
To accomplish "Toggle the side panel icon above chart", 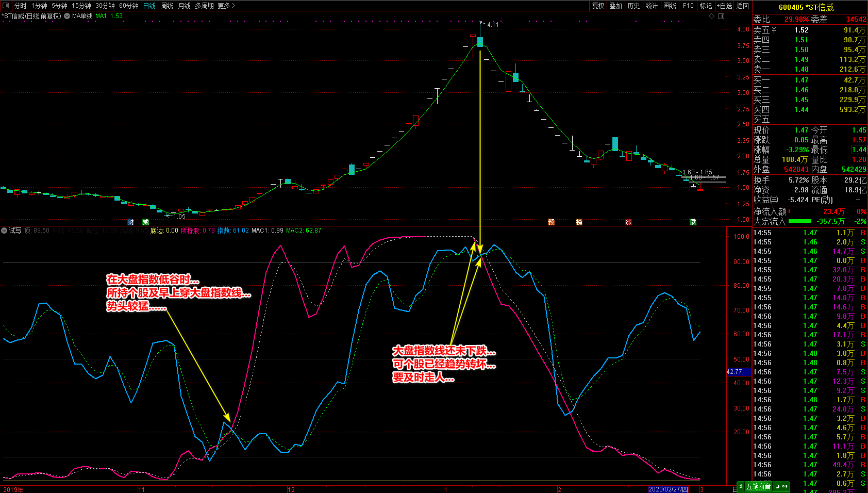I will click(721, 17).
